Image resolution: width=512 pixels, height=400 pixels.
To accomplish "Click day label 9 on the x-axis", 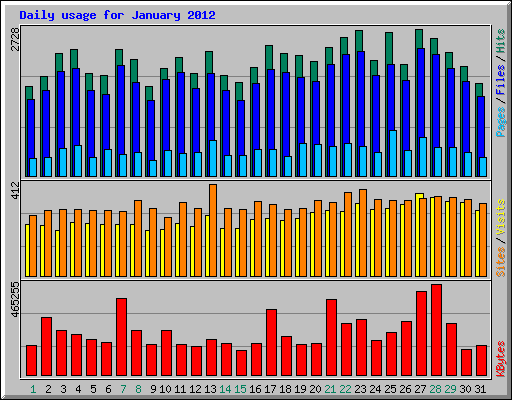I will [x=153, y=389].
